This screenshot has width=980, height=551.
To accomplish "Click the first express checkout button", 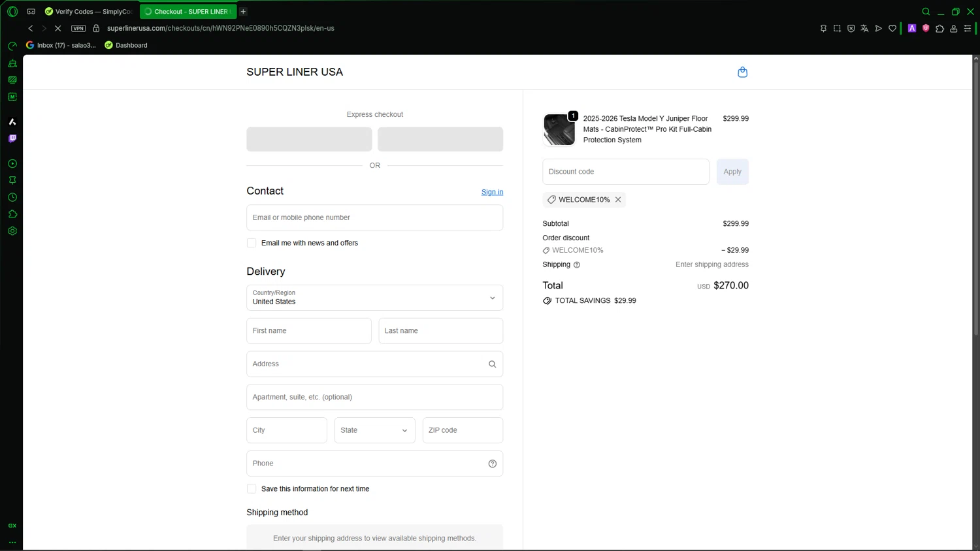I will [x=309, y=139].
